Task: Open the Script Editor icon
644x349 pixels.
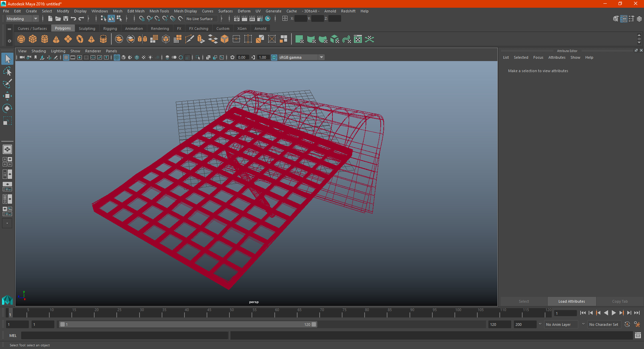Action: click(x=638, y=335)
